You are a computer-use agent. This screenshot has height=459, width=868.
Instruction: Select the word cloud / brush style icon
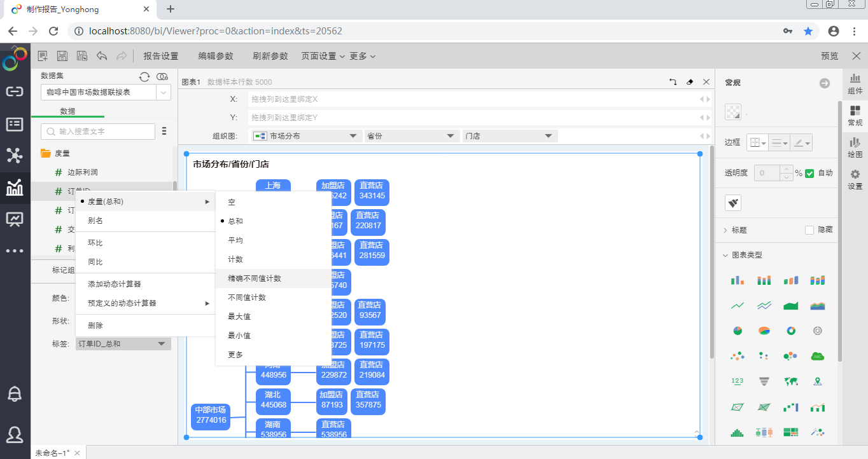pyautogui.click(x=732, y=203)
